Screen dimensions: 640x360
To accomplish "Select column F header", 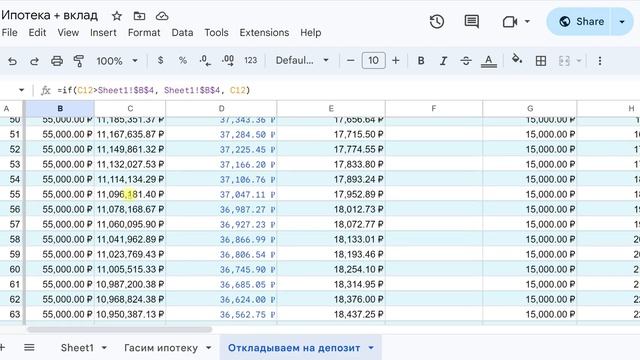I will [433, 109].
